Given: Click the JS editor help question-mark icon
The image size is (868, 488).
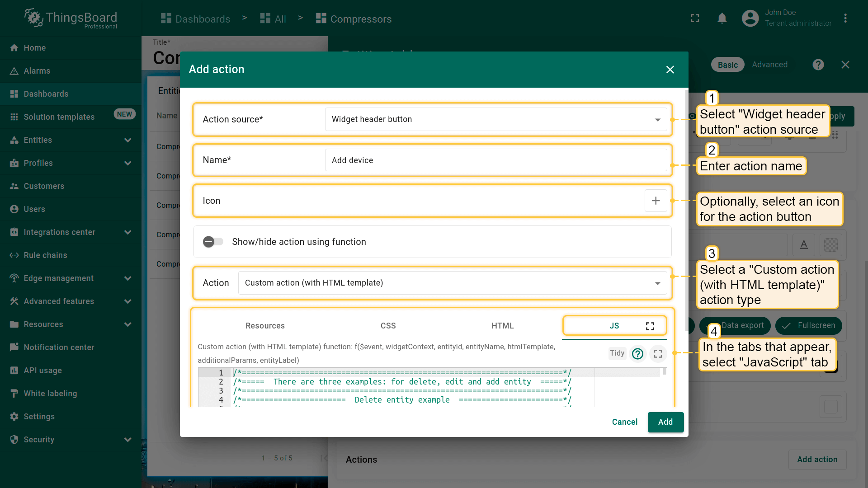Looking at the screenshot, I should (x=637, y=354).
